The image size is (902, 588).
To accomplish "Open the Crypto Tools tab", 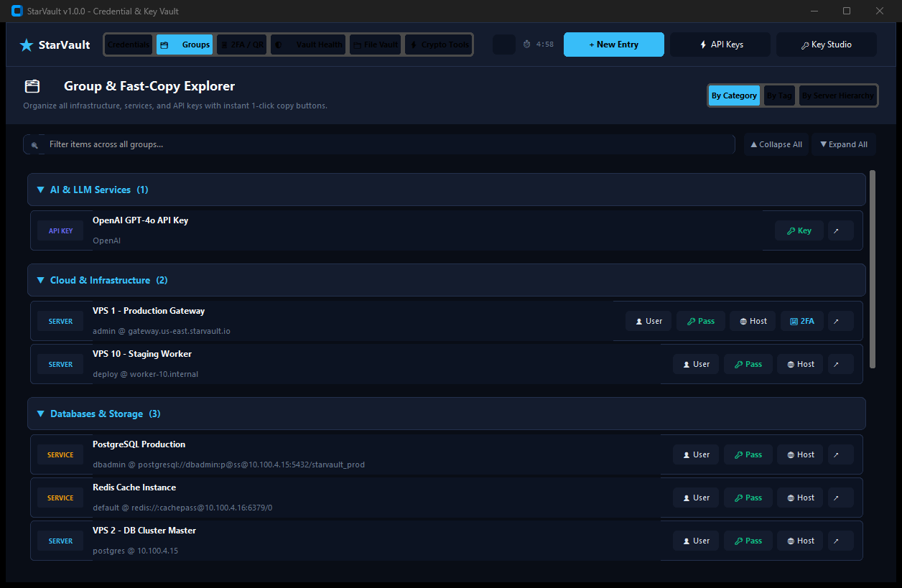I will [438, 45].
